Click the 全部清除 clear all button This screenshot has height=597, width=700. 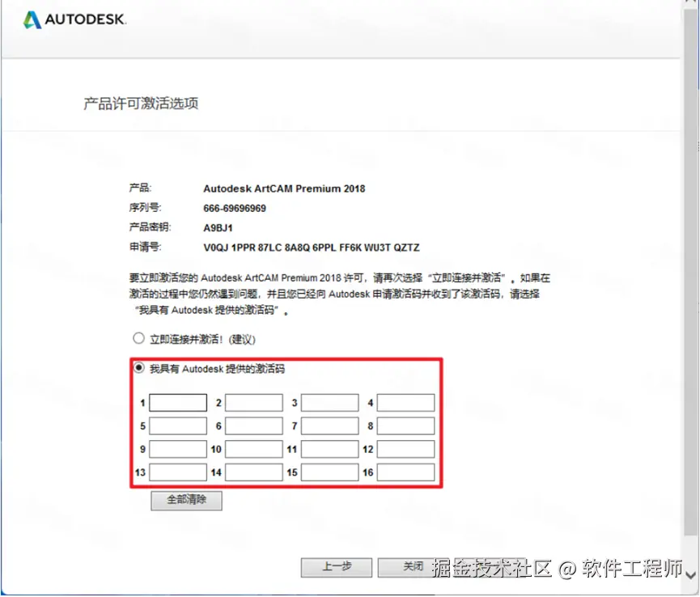[186, 500]
